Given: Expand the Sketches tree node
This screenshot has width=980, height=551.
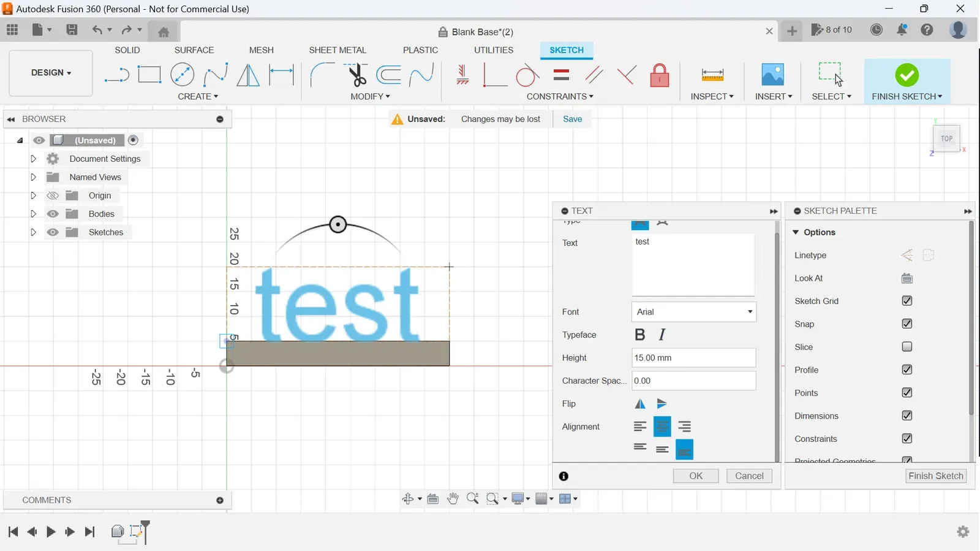Looking at the screenshot, I should (33, 232).
